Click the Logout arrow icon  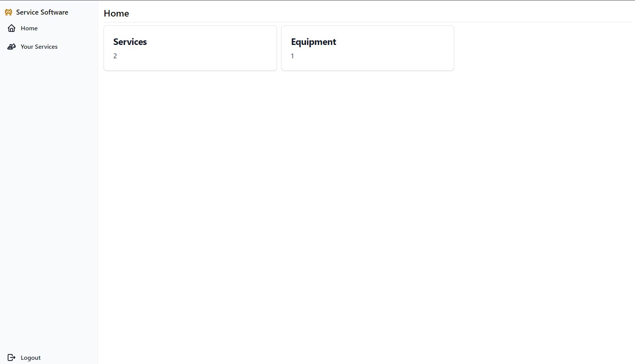click(12, 357)
